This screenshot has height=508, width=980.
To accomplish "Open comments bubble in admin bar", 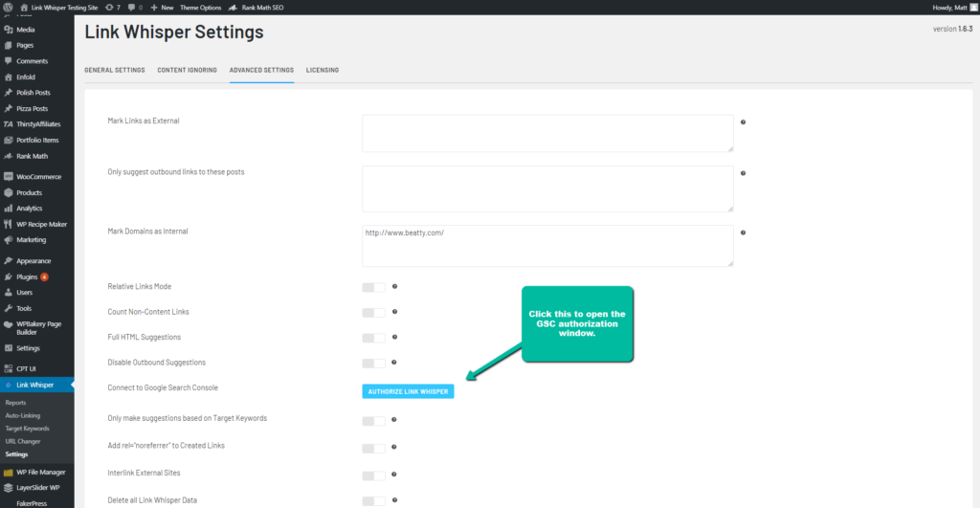I will pos(135,8).
